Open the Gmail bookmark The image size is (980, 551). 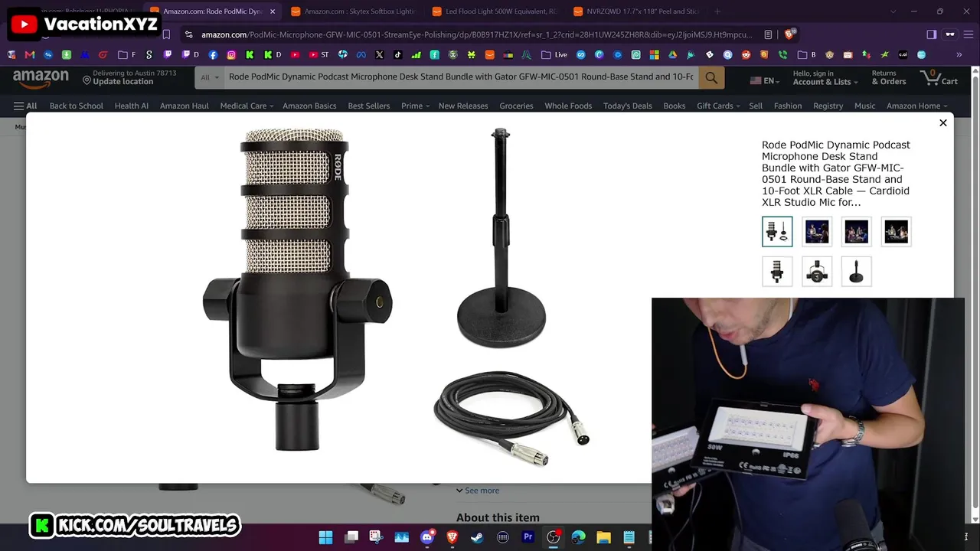tap(30, 55)
